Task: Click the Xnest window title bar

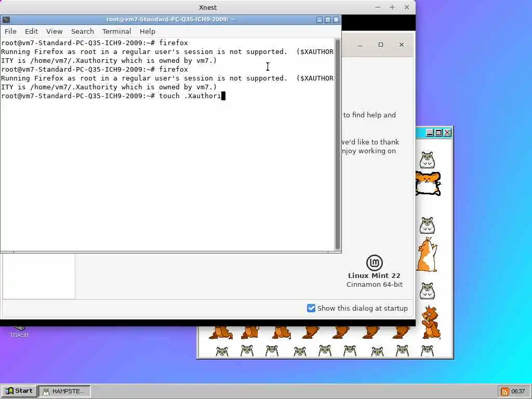Action: [x=208, y=7]
